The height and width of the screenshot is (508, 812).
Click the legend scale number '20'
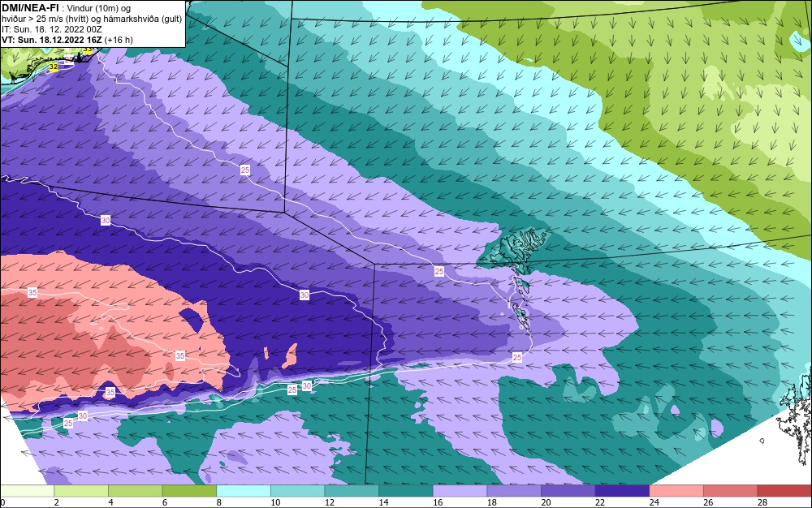tap(546, 502)
